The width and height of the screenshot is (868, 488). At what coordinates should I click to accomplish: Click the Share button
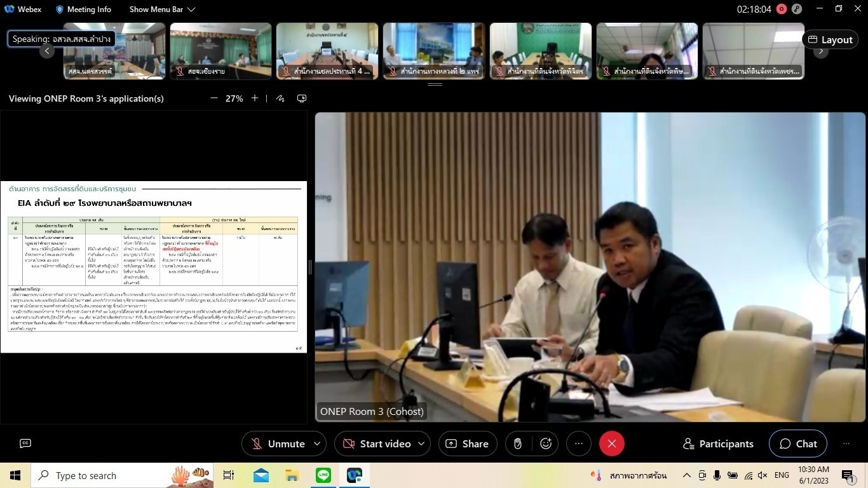coord(468,444)
